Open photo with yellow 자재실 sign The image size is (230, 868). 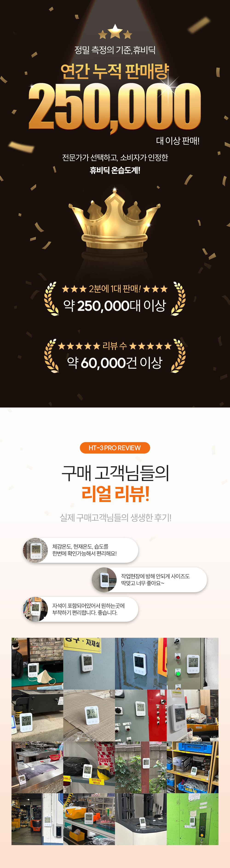click(x=89, y=663)
